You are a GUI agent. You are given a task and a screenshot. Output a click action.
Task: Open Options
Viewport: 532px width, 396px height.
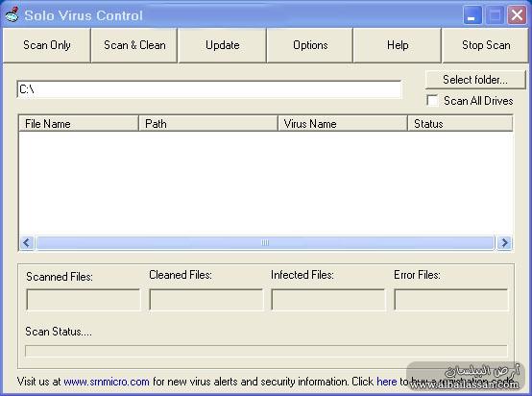tap(310, 45)
